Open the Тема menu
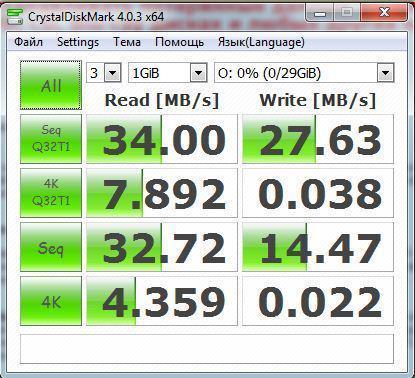The width and height of the screenshot is (415, 378). coord(127,42)
